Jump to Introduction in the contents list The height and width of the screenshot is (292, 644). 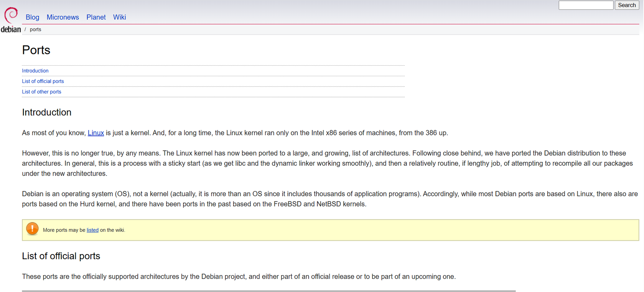click(x=35, y=71)
